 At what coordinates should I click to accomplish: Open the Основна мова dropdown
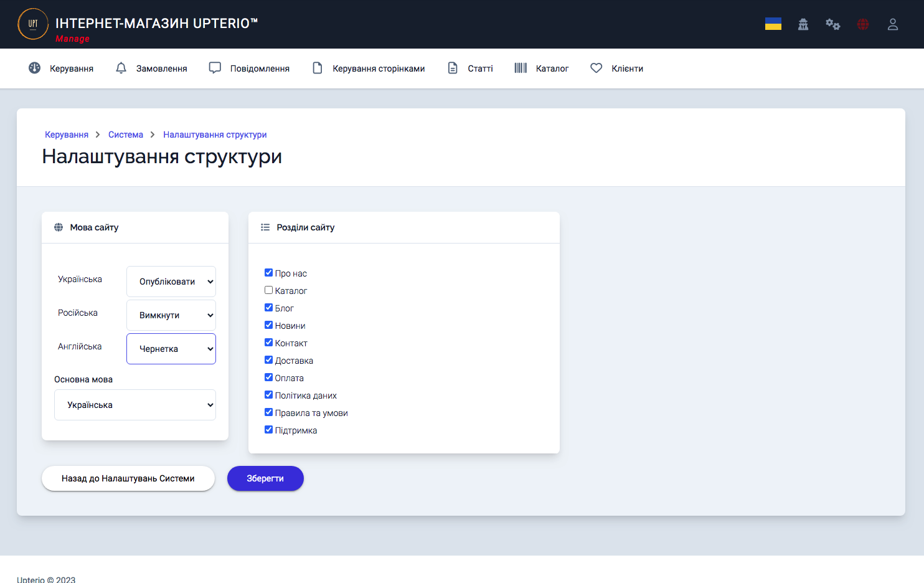(135, 405)
